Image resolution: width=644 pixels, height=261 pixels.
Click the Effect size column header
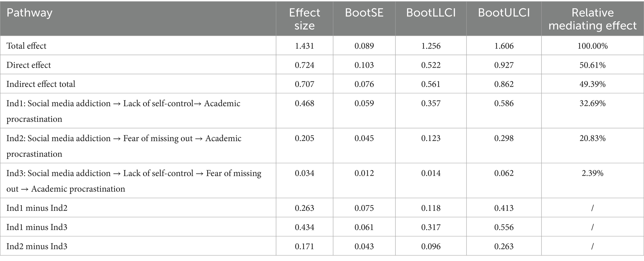tap(304, 19)
